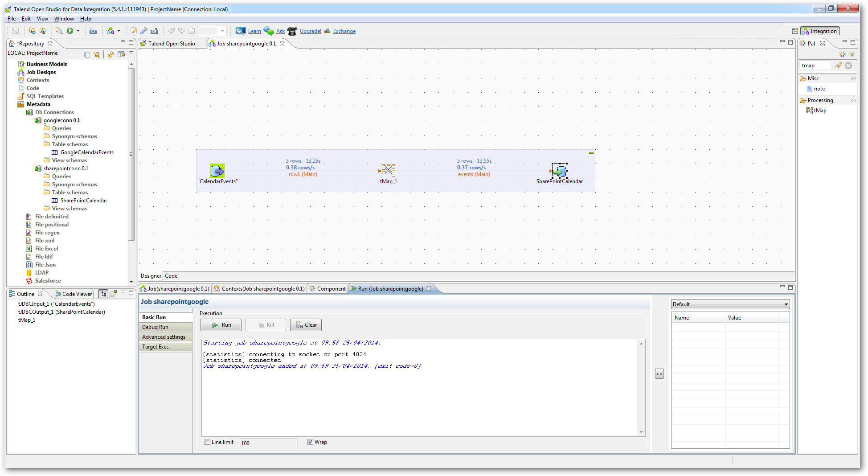
Task: Click the green Run job toolbar icon
Action: (x=70, y=31)
